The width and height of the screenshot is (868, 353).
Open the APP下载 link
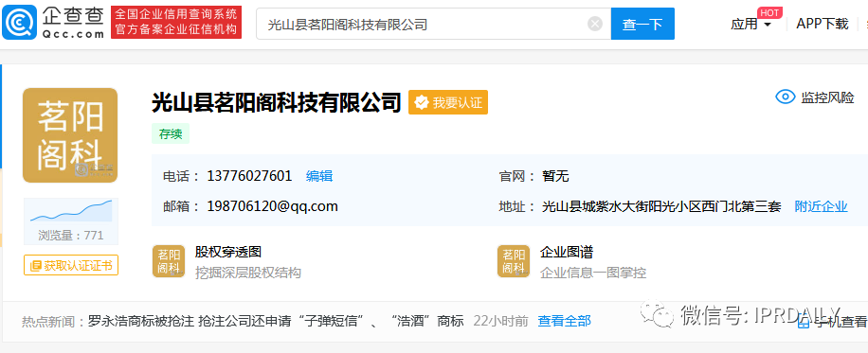pos(823,24)
